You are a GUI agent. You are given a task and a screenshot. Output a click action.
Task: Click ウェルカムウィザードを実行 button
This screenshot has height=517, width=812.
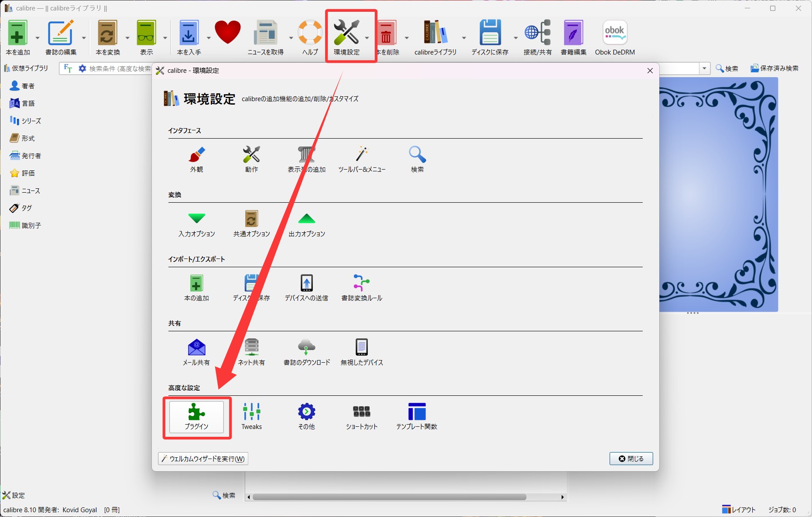pyautogui.click(x=203, y=459)
